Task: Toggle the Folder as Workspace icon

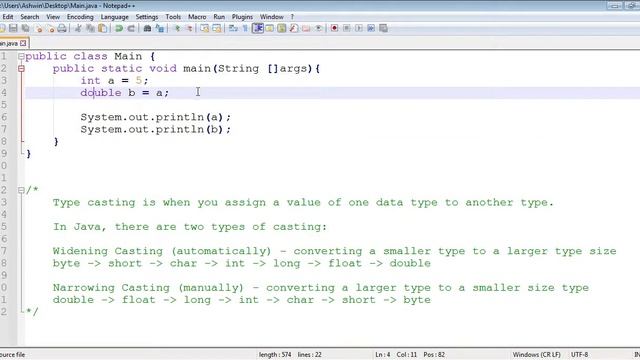Action: coord(306,28)
